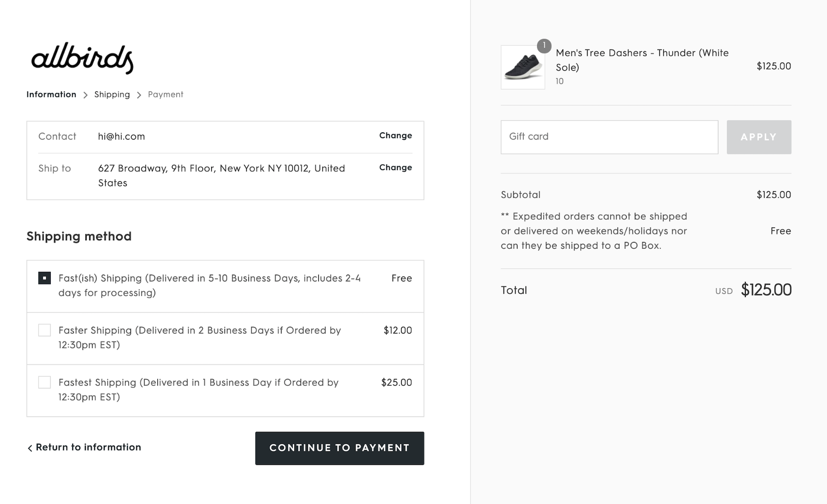Open the Payment breadcrumb step

[x=165, y=94]
